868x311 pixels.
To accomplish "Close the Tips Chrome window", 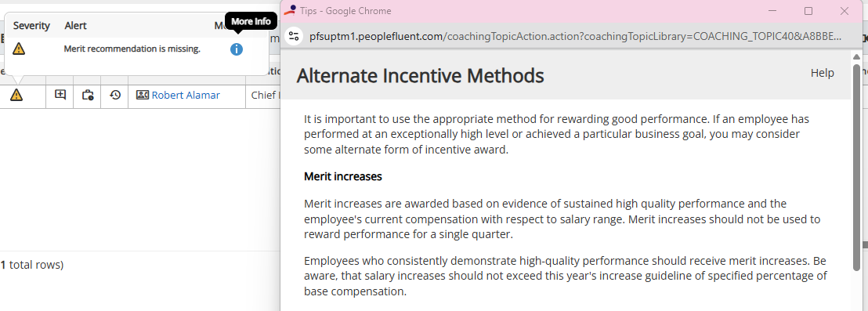I will pyautogui.click(x=844, y=11).
